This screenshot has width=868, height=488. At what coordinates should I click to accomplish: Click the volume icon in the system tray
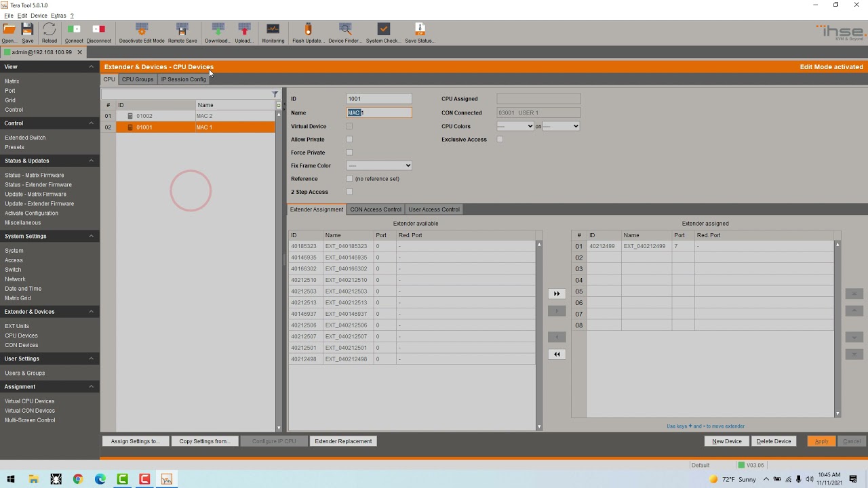click(810, 479)
